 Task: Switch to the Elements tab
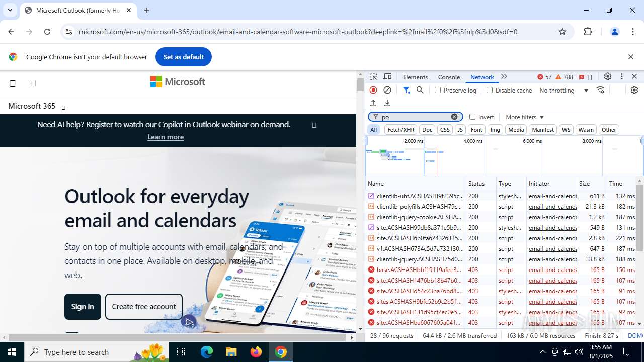point(415,77)
